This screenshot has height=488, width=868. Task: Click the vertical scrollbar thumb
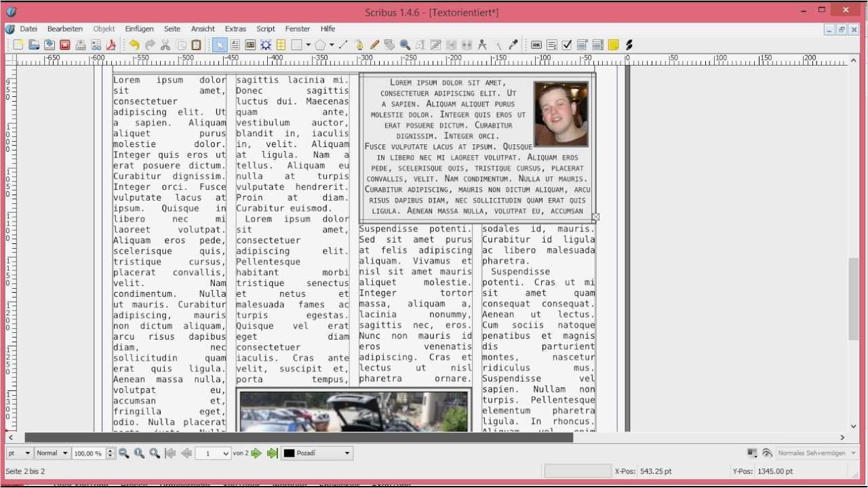(853, 299)
